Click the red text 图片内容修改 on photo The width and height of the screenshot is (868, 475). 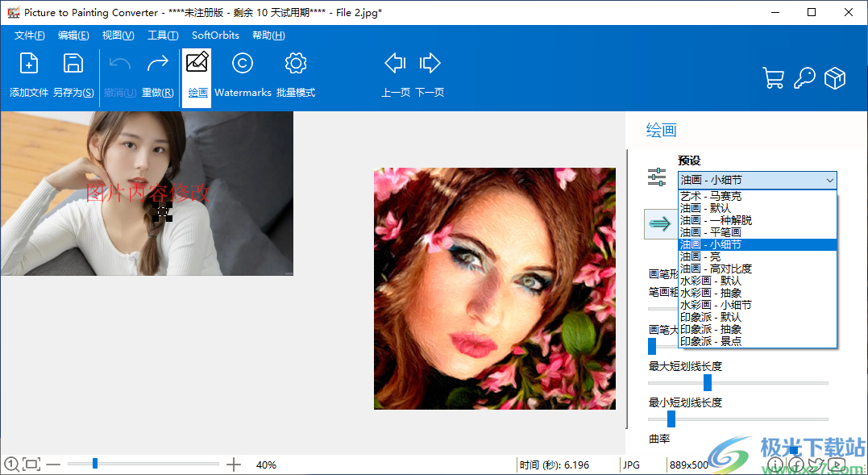[x=147, y=193]
